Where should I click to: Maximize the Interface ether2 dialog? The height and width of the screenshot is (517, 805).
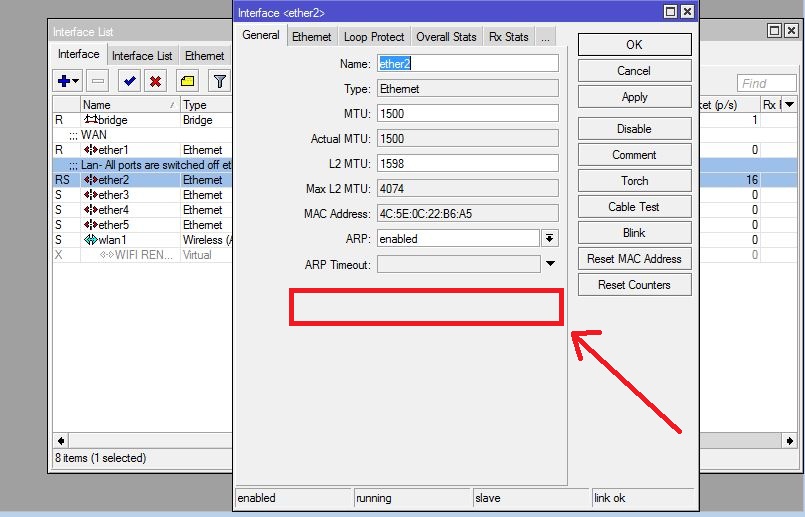[670, 12]
